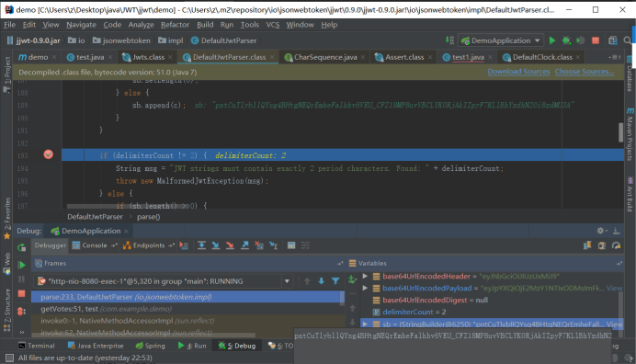Image resolution: width=636 pixels, height=364 pixels.
Task: Resume program in debug side toolbar
Action: click(21, 265)
